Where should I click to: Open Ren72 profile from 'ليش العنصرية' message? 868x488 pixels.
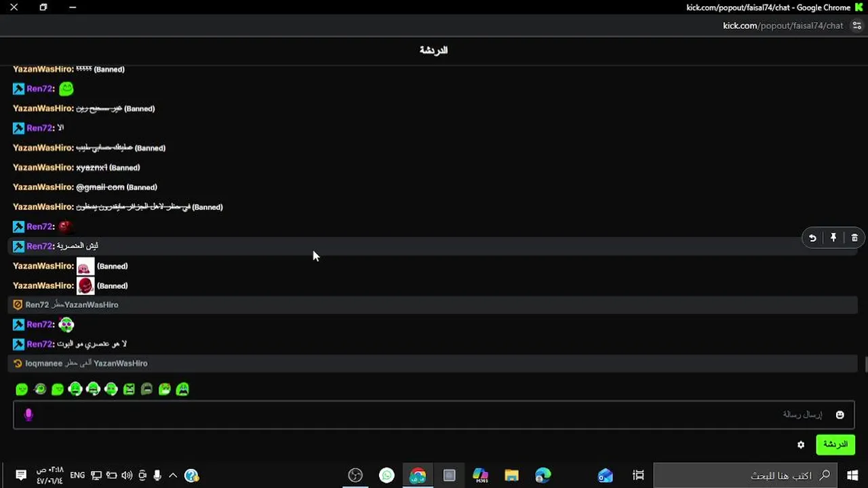(39, 246)
